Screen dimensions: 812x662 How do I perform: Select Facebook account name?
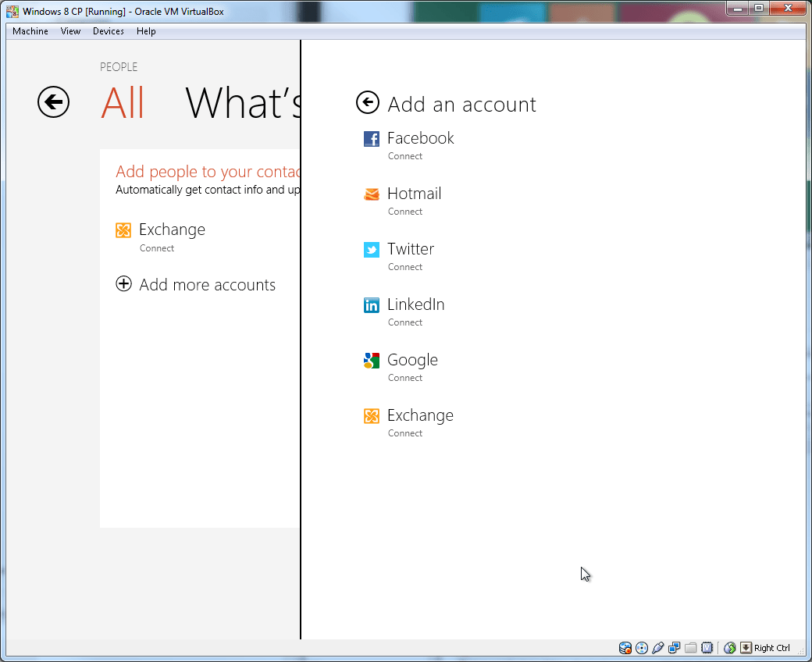pyautogui.click(x=421, y=138)
